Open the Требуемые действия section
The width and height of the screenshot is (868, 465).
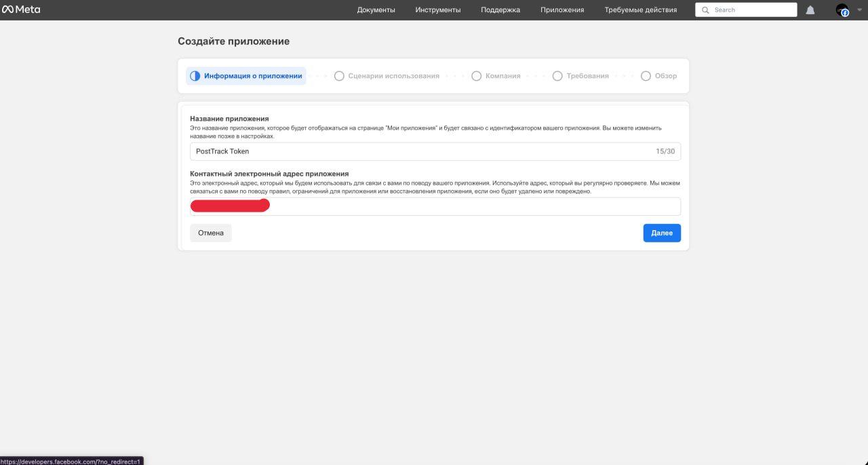tap(639, 10)
